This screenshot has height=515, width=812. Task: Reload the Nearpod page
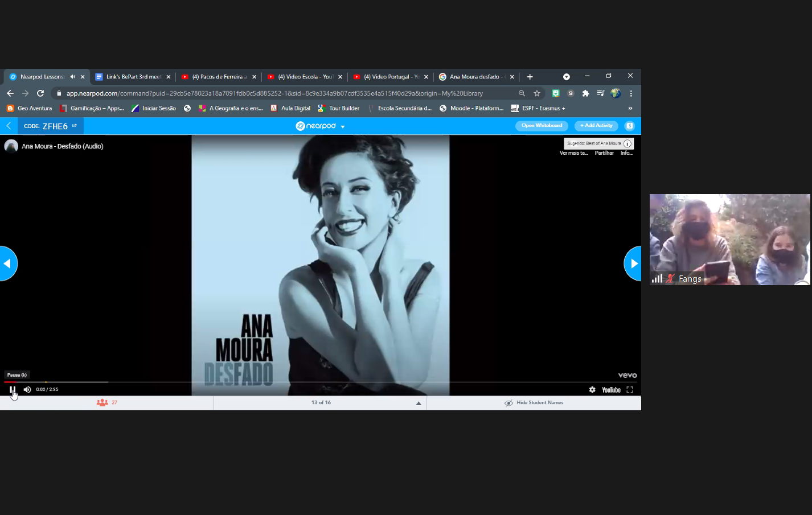pos(40,93)
